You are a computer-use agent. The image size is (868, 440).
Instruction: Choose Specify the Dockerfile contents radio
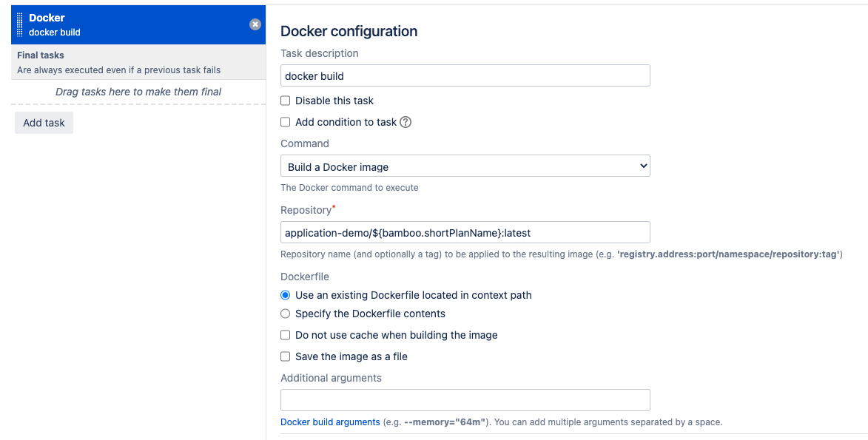tap(285, 314)
